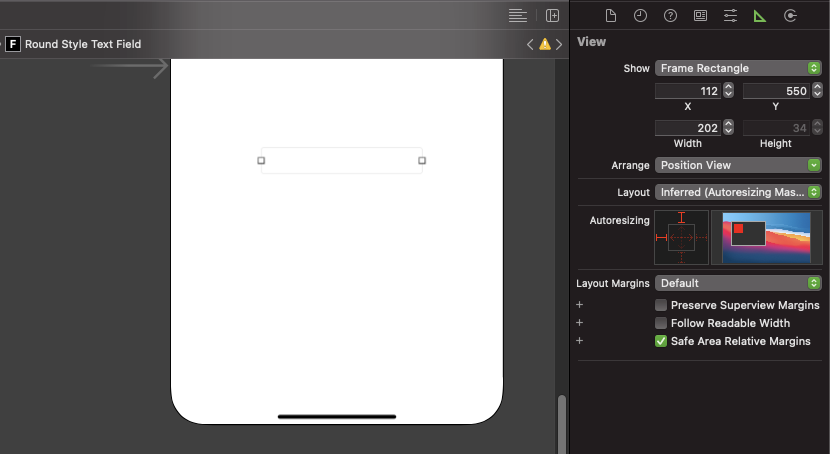The image size is (830, 454).
Task: Open the Layout Inferred Autoresizing Mask dropdown
Action: [x=738, y=192]
